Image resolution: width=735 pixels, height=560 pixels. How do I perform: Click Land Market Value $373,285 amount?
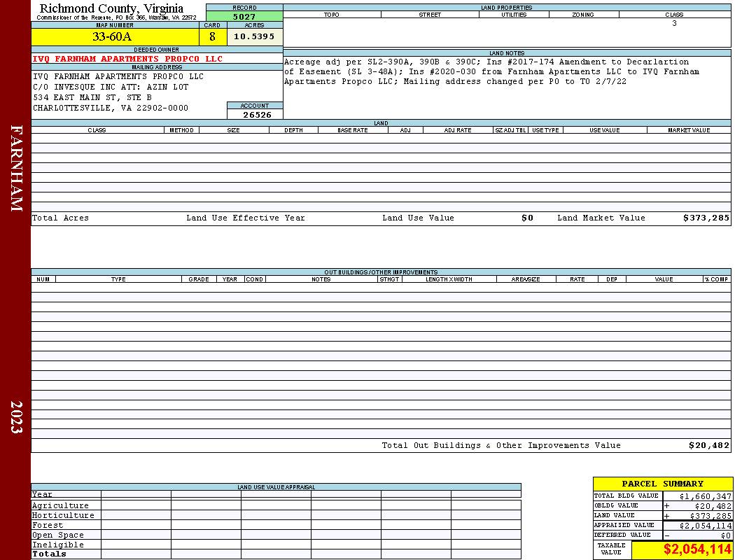(x=706, y=218)
